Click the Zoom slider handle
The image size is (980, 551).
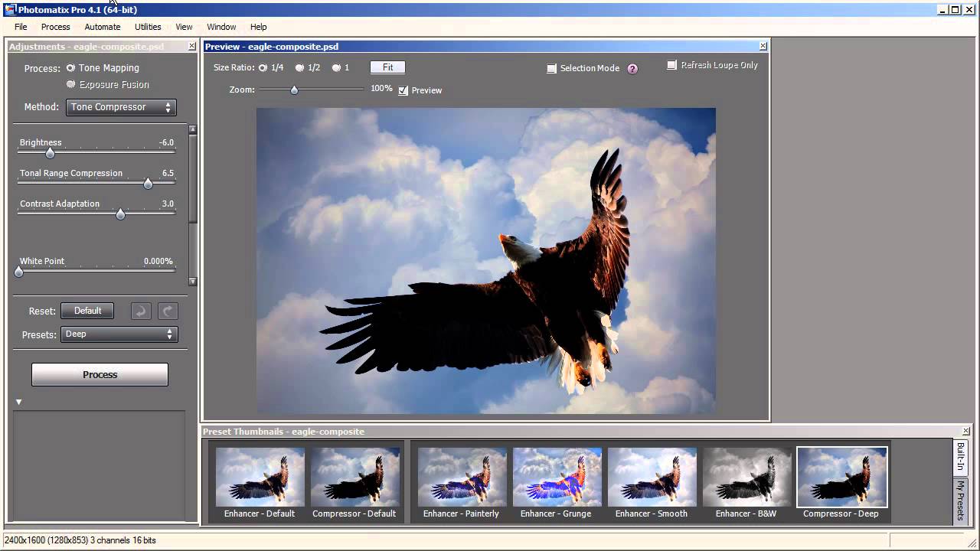(x=294, y=90)
